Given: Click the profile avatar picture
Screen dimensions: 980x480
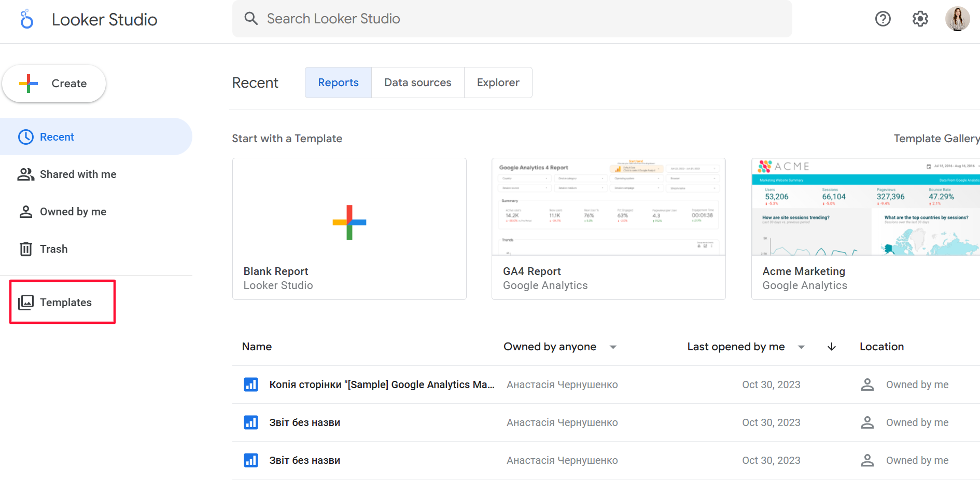Looking at the screenshot, I should [958, 19].
